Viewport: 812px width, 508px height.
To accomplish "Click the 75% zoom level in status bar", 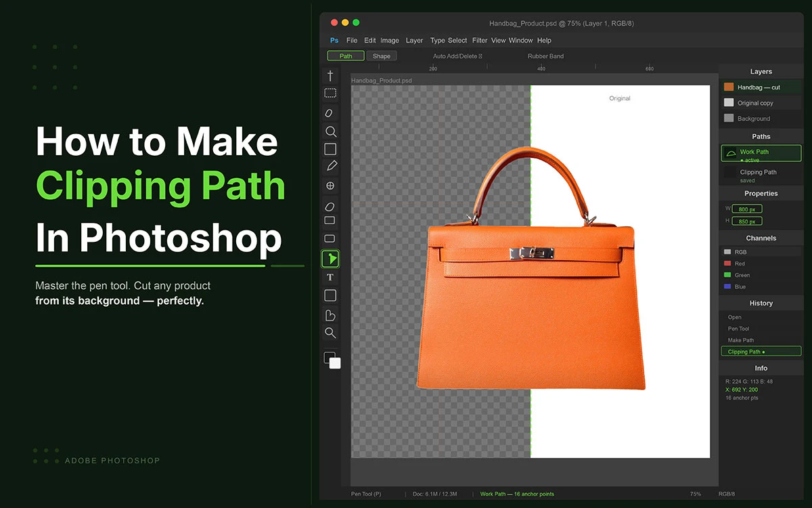I will click(x=695, y=494).
